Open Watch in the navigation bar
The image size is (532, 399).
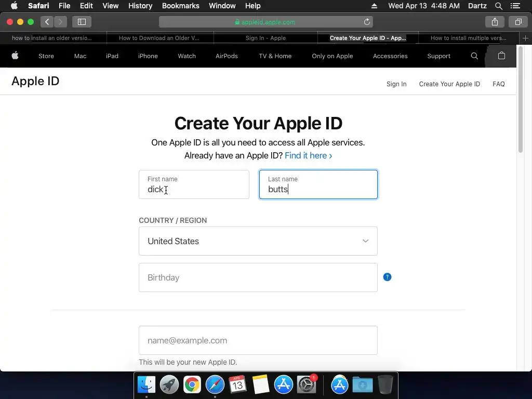pos(187,56)
